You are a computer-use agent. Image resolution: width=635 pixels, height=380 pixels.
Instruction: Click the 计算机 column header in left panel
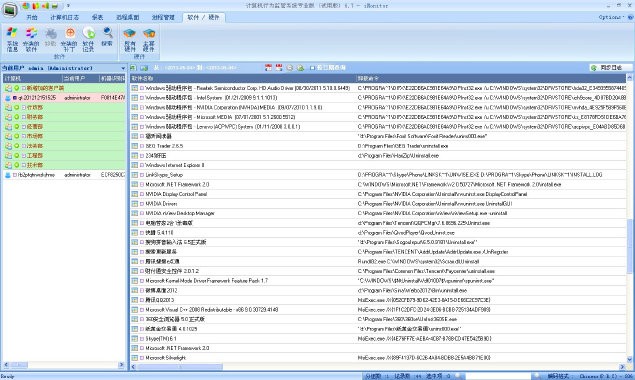coord(32,78)
